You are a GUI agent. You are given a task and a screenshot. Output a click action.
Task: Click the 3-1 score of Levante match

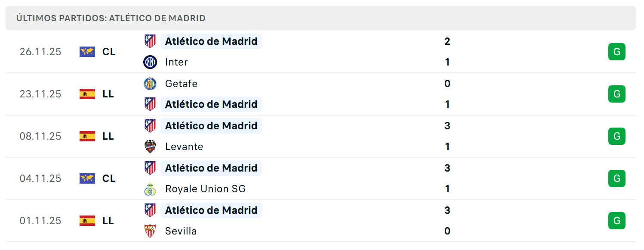tap(447, 136)
